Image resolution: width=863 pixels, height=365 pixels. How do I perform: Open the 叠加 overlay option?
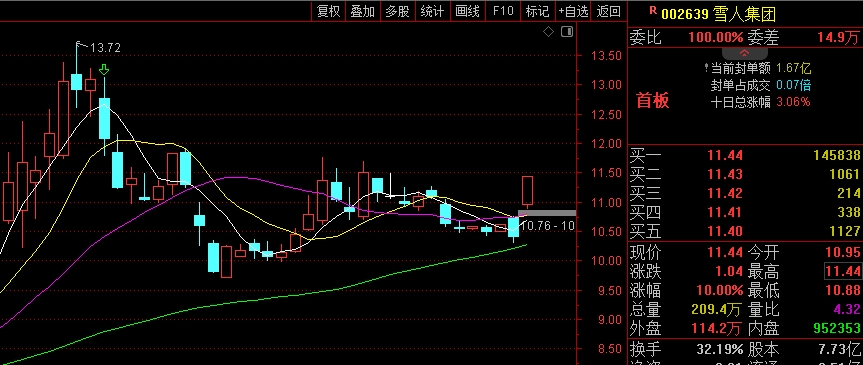coord(363,11)
